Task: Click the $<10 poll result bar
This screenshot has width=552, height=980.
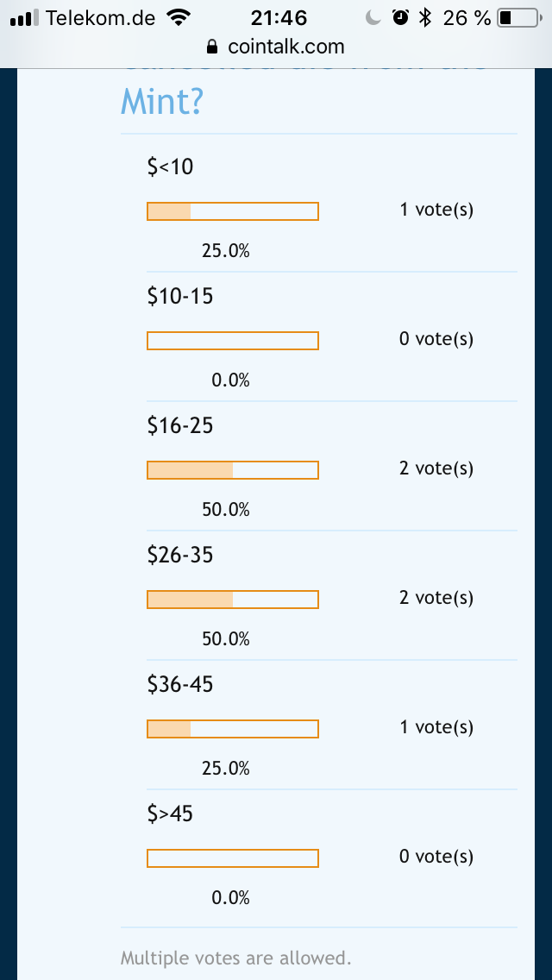Action: click(x=233, y=211)
